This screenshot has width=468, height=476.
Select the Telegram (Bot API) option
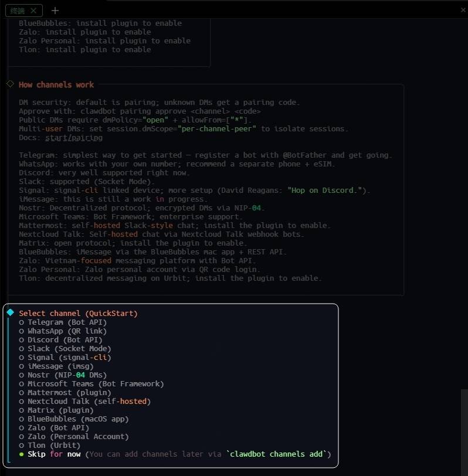63,322
